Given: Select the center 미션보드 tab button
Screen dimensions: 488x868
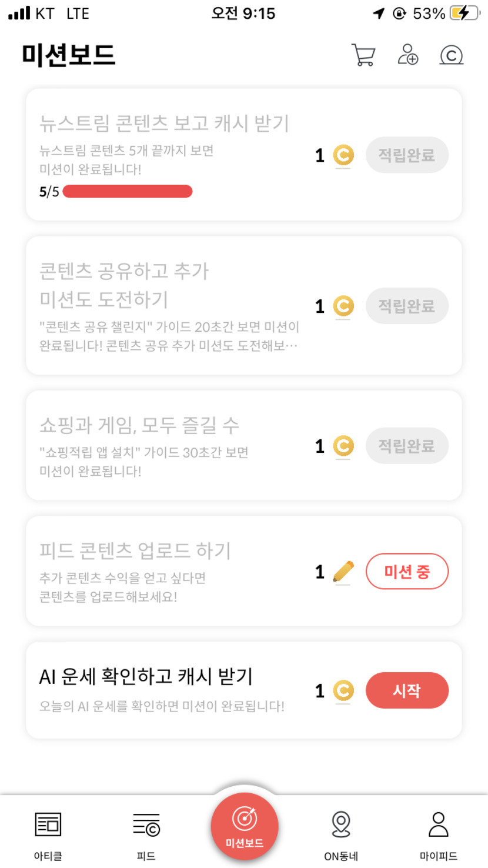Looking at the screenshot, I should tap(244, 826).
